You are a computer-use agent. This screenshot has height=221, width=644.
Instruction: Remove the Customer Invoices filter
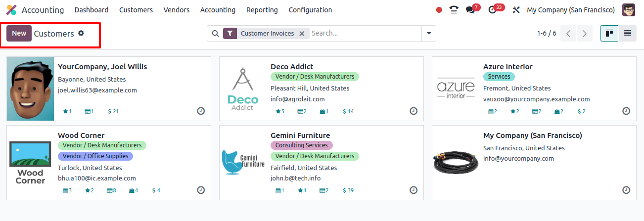[302, 34]
